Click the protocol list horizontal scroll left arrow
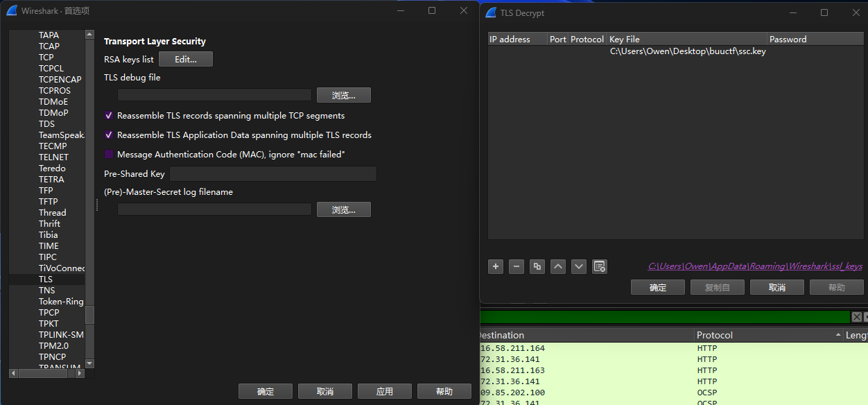 click(x=12, y=373)
